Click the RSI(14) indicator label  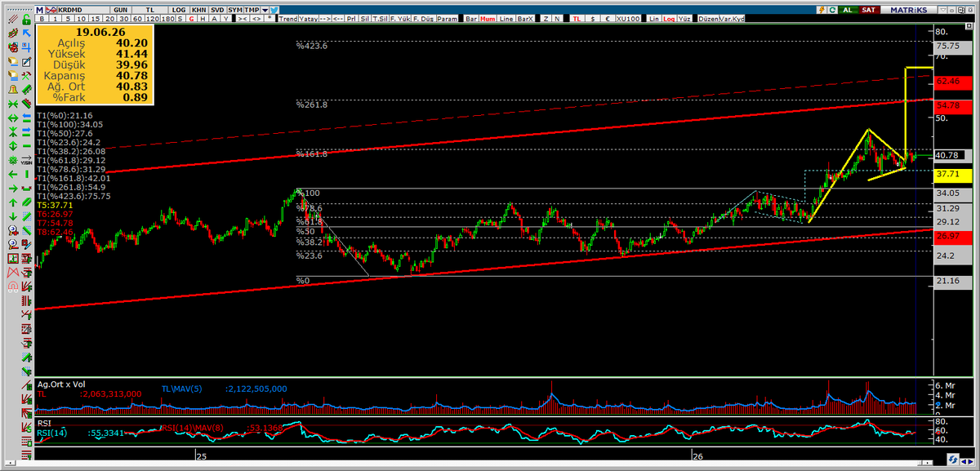pyautogui.click(x=54, y=433)
